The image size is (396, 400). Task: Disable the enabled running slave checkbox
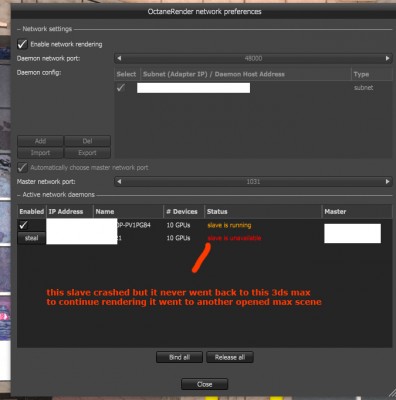(23, 225)
